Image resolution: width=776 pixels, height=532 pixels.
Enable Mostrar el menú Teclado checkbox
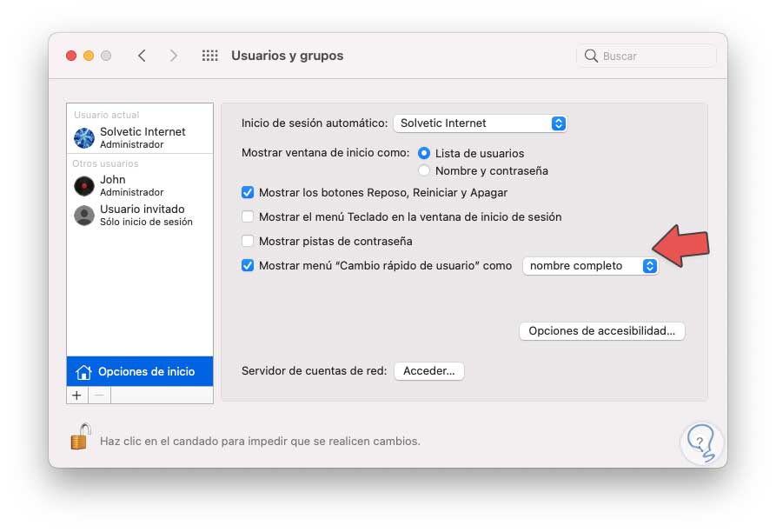248,217
